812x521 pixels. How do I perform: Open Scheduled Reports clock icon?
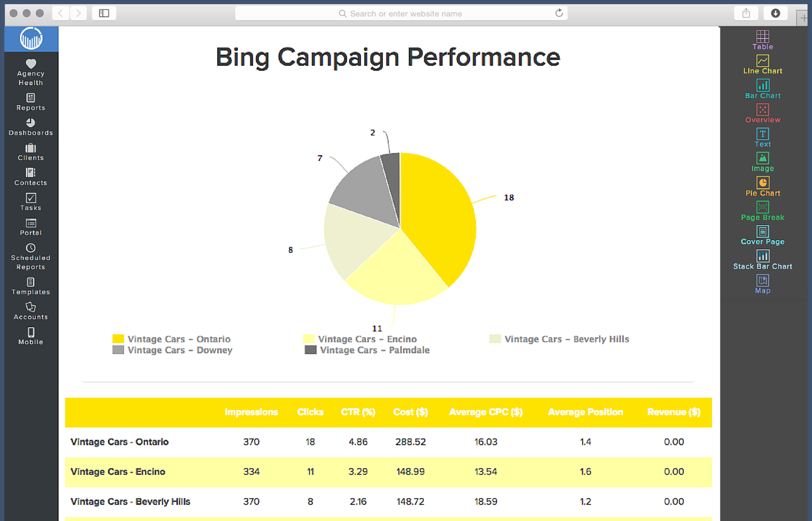[31, 248]
